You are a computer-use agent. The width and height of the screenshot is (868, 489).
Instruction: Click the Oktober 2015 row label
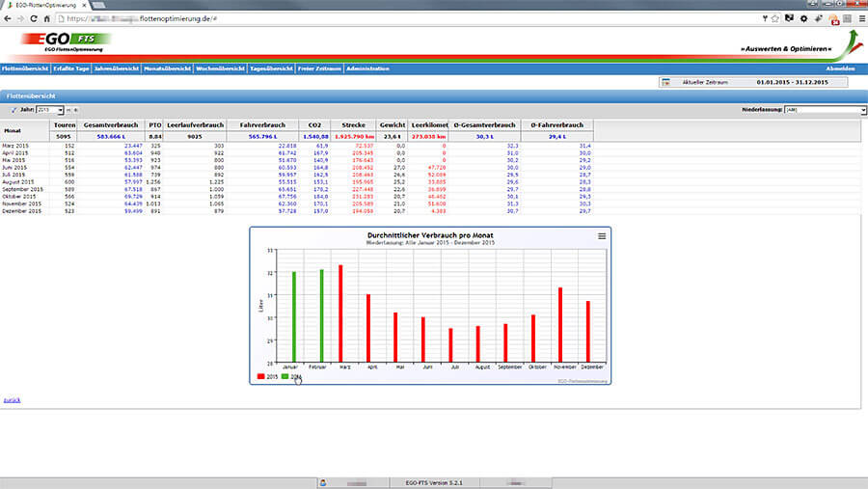[x=19, y=197]
